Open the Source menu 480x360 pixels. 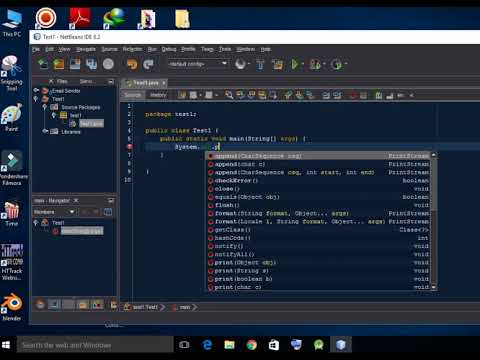pyautogui.click(x=109, y=49)
